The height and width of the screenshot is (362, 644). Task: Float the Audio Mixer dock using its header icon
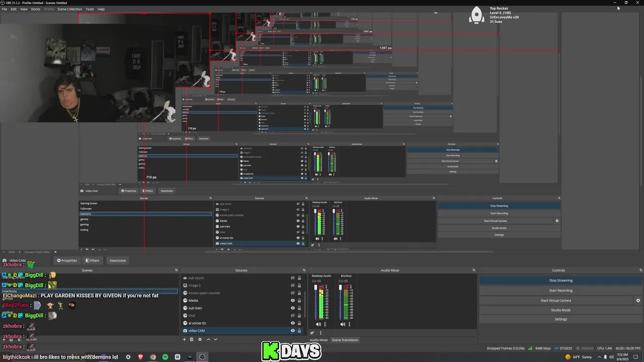pyautogui.click(x=474, y=270)
